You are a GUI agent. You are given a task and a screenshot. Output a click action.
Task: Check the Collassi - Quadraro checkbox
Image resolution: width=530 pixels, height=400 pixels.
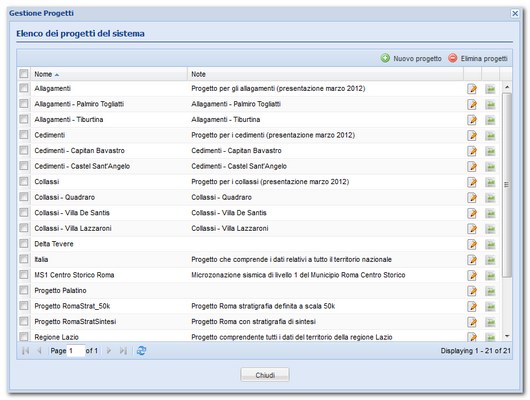(x=24, y=197)
